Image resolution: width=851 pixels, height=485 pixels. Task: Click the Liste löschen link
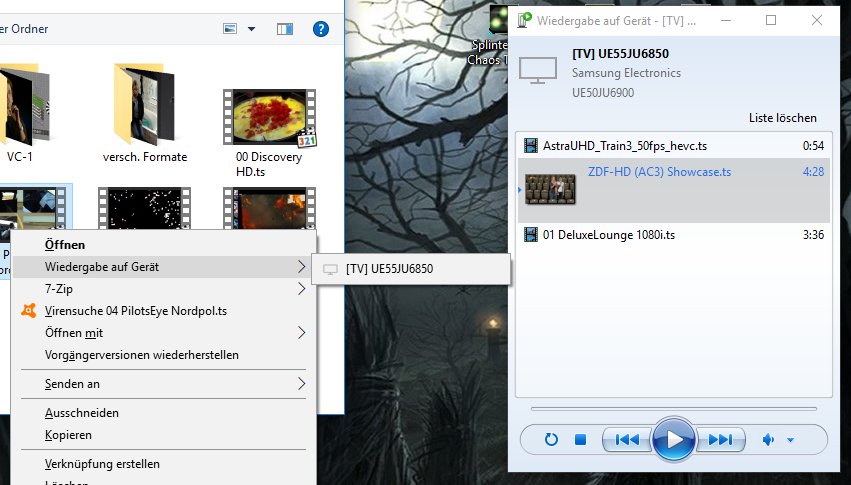click(782, 118)
